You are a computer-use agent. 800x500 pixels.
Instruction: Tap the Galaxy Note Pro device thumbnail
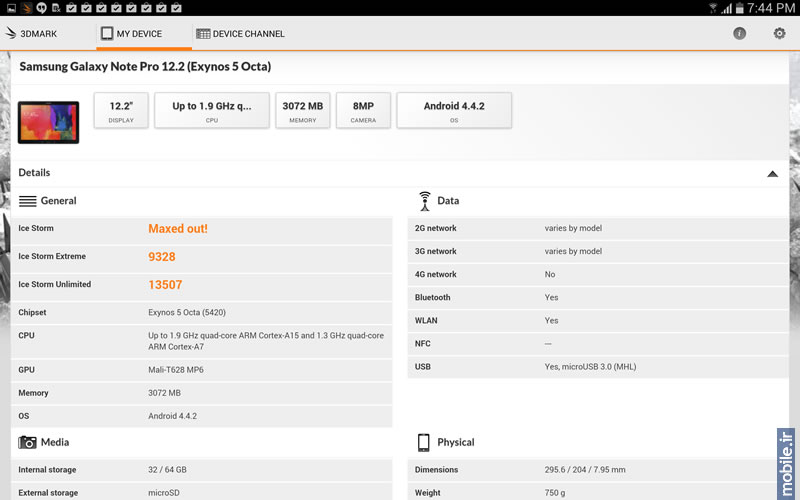(x=48, y=122)
